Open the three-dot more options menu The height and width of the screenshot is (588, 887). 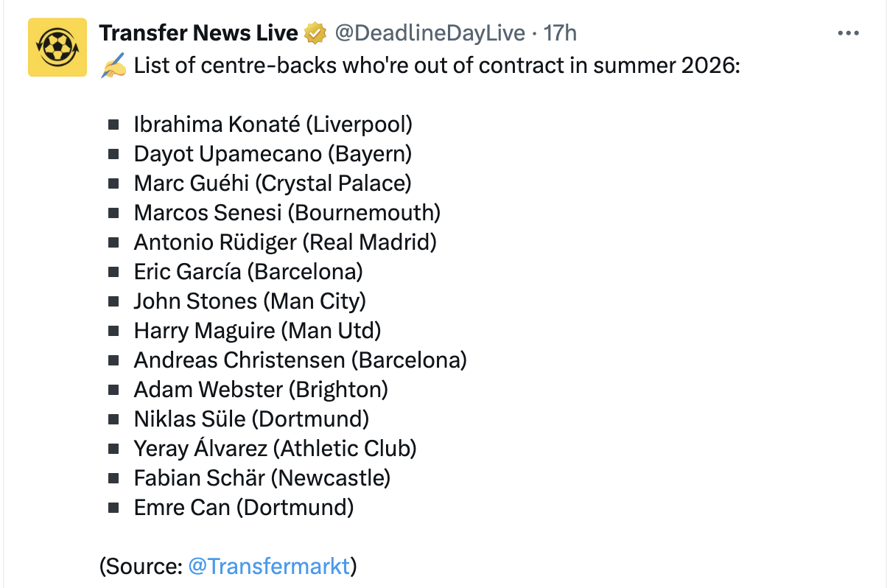(849, 33)
